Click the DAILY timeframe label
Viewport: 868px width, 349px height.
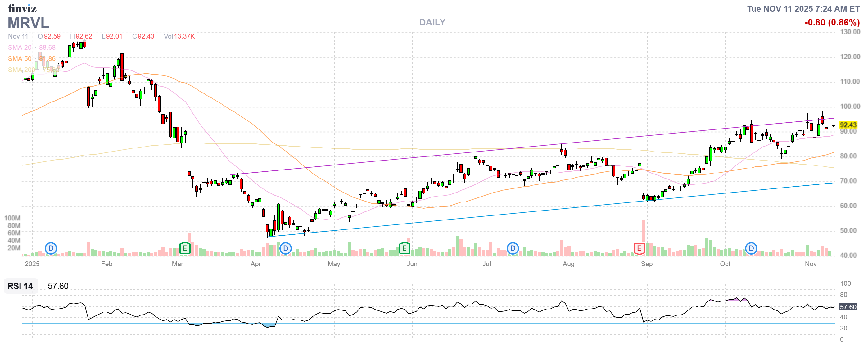tap(432, 22)
